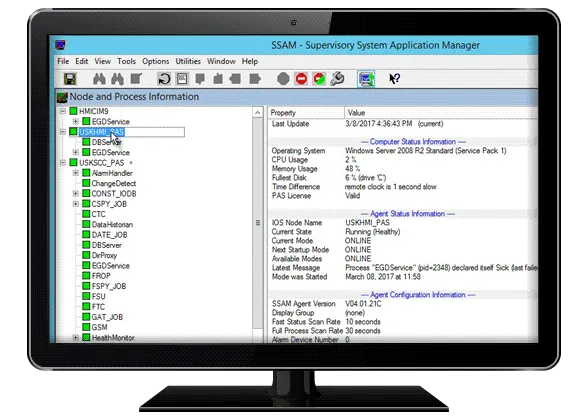Click the grey left-pointing arrow icon

point(235,79)
